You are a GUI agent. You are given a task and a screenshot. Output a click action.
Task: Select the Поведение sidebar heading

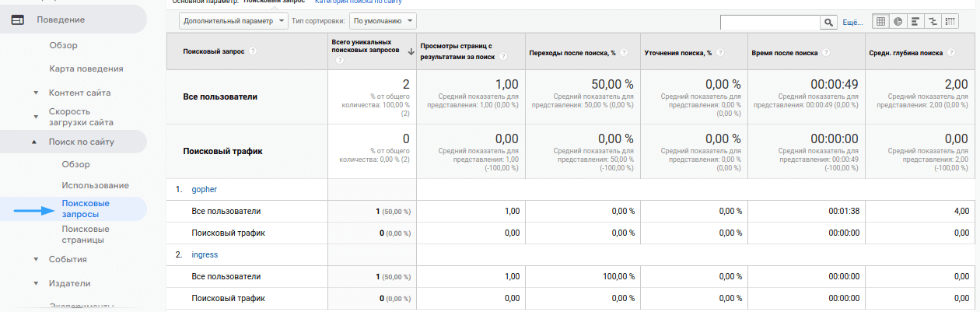(x=61, y=19)
